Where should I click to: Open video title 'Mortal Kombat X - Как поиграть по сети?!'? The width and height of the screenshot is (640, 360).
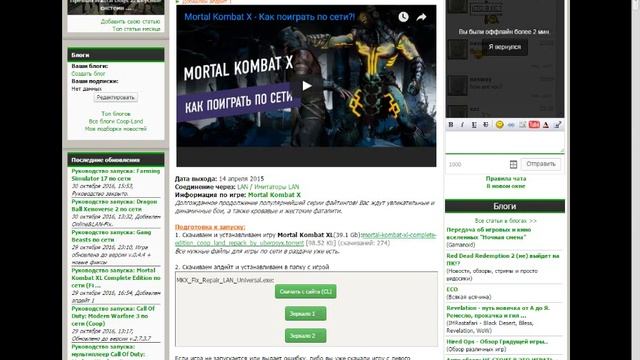[270, 17]
